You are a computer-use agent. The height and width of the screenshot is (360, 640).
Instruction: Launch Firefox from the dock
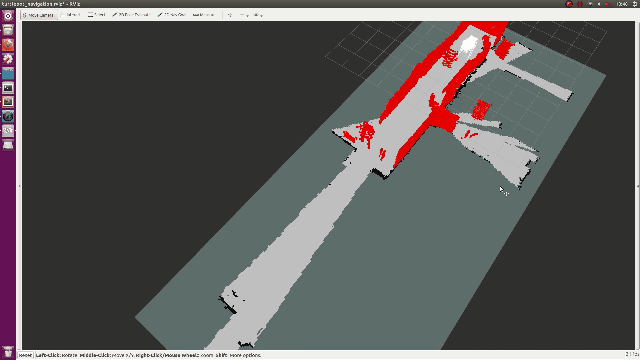[x=8, y=44]
